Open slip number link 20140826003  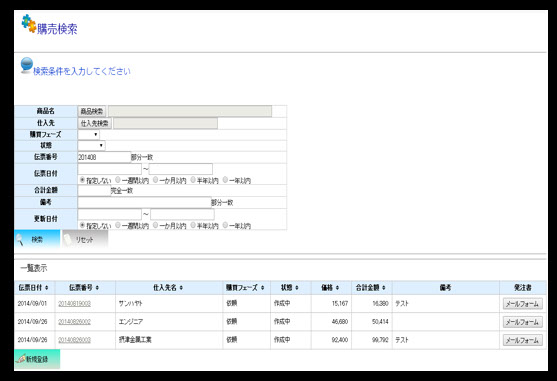[74, 340]
